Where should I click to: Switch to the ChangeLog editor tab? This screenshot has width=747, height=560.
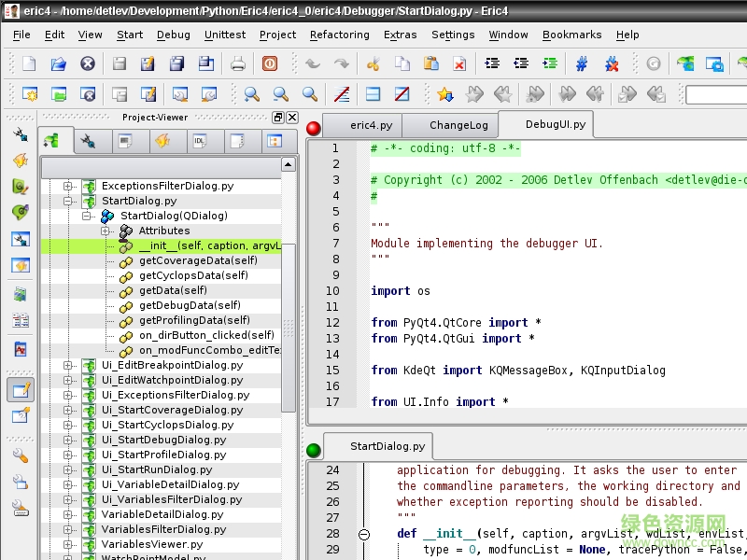pos(458,125)
